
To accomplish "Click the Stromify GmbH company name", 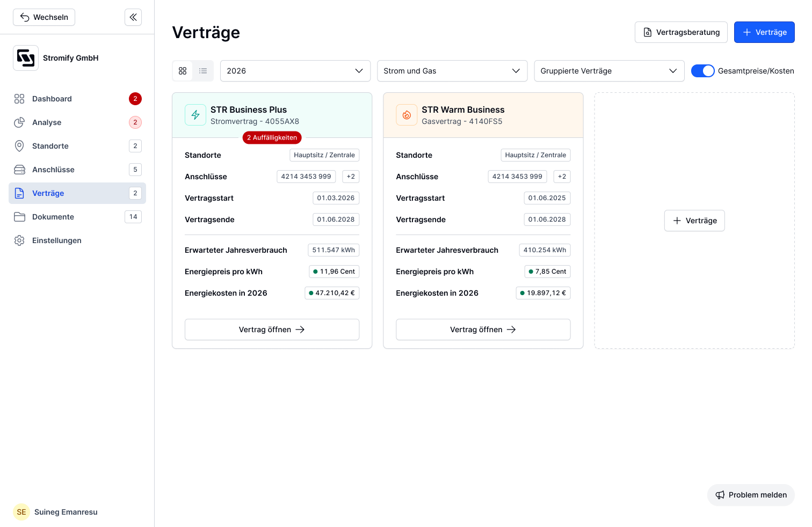I will coord(71,58).
